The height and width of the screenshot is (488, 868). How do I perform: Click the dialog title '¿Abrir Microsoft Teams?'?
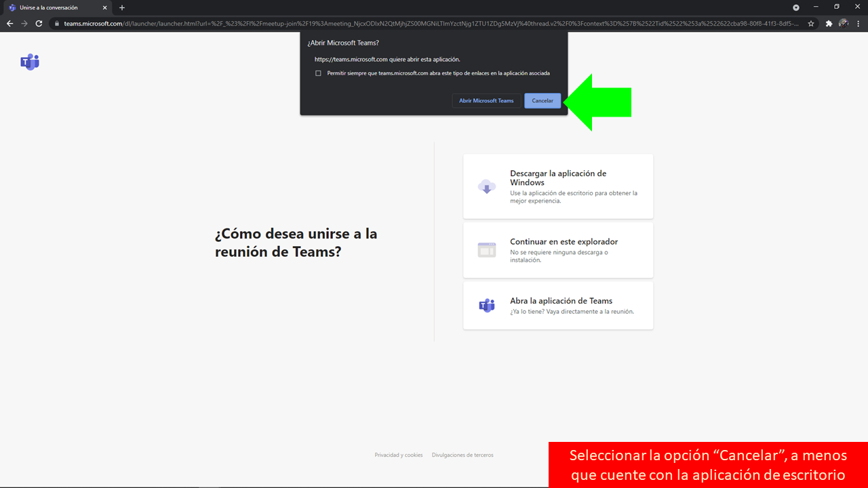343,43
